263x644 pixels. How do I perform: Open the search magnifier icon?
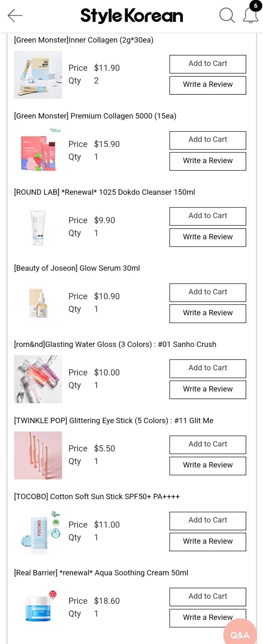coord(227,15)
